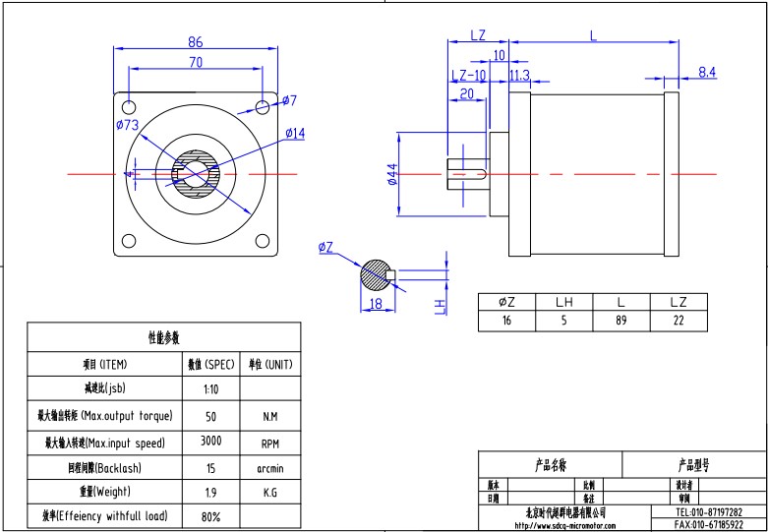This screenshot has height=532, width=768.
Task: Select the 1:10 reduction ratio value
Action: [x=211, y=389]
